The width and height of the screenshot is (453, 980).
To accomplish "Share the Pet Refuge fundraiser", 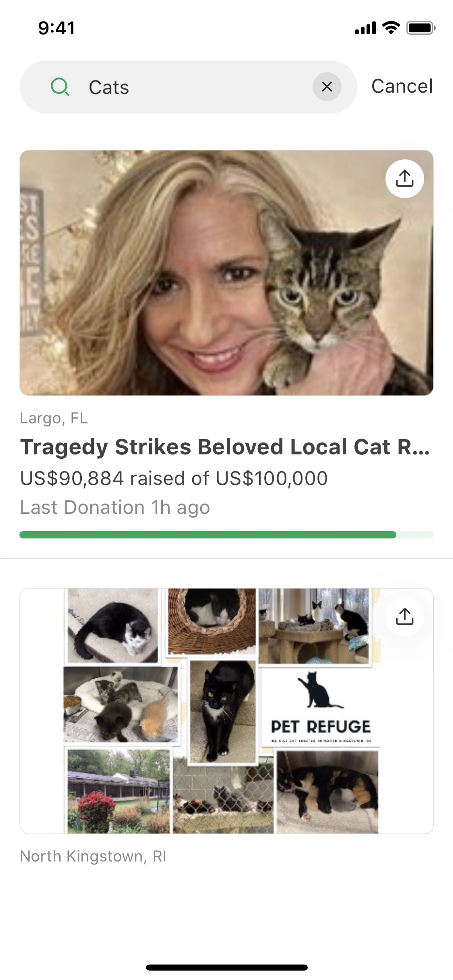I will [x=404, y=617].
